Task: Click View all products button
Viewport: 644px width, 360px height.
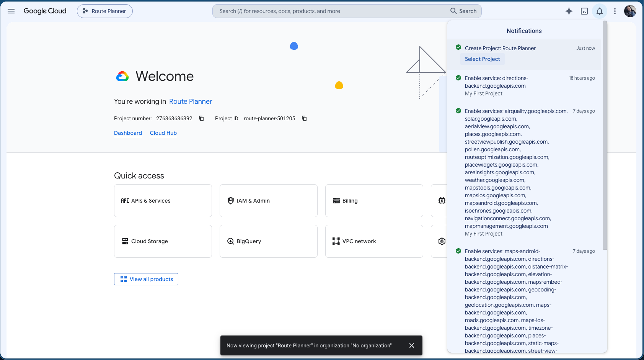Action: (146, 279)
